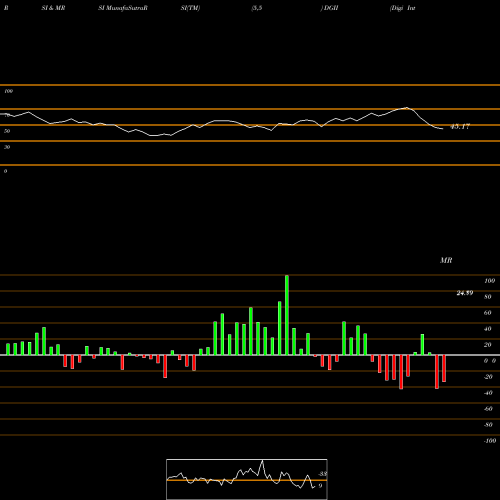
Task: Click the MR axis label -40
Action: tap(488, 393)
